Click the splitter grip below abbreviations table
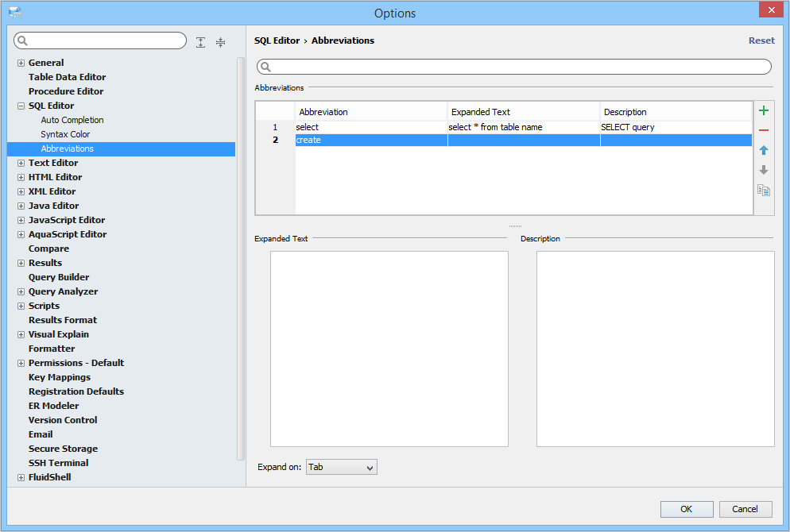This screenshot has width=790, height=532. 515,226
